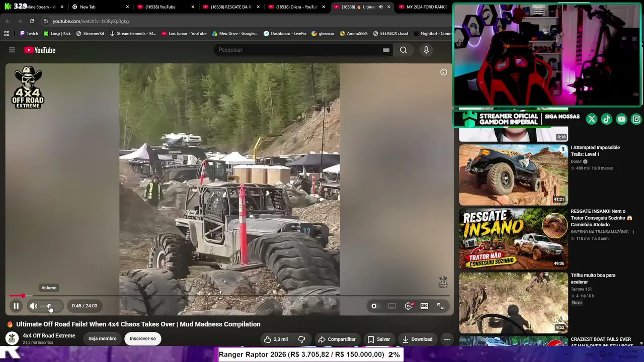Switch the player to theater mode
Image resolution: width=644 pixels, height=362 pixels.
(x=425, y=306)
